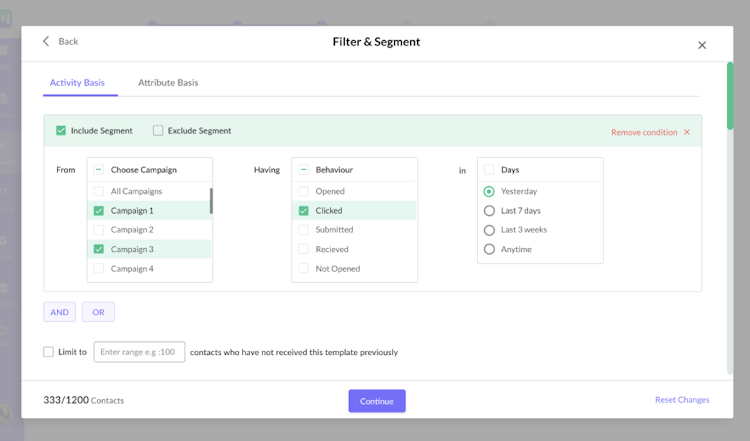The height and width of the screenshot is (441, 750).
Task: Select the Anytime radio button
Action: pos(489,250)
